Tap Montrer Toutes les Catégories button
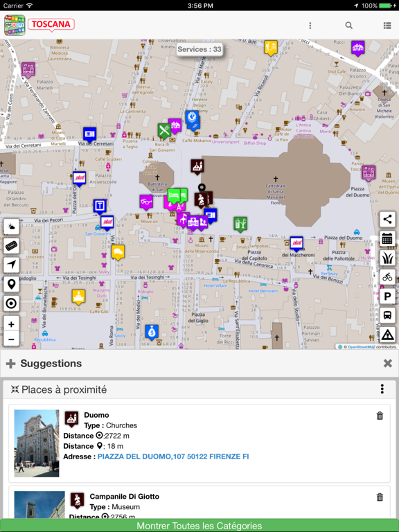 tap(199, 525)
